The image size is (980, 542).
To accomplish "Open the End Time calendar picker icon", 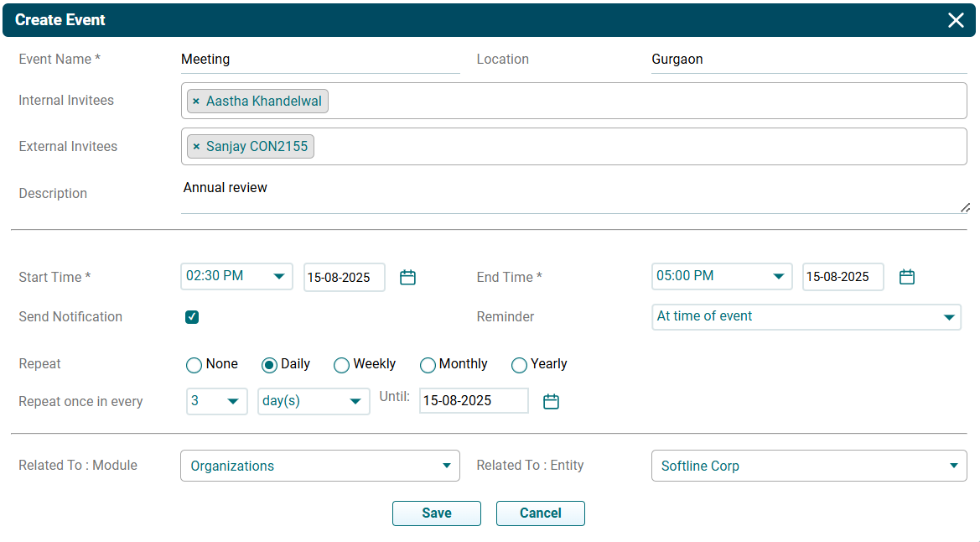I will tap(906, 278).
